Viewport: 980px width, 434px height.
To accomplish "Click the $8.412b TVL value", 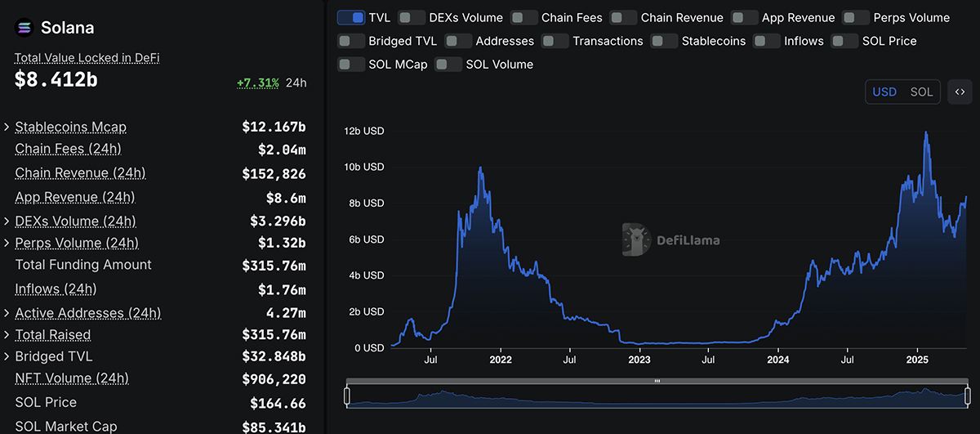I will (x=56, y=79).
